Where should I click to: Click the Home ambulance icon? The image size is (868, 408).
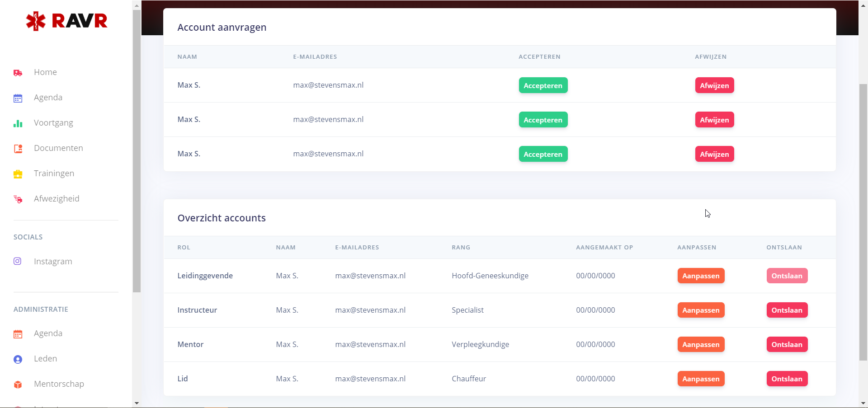click(18, 73)
